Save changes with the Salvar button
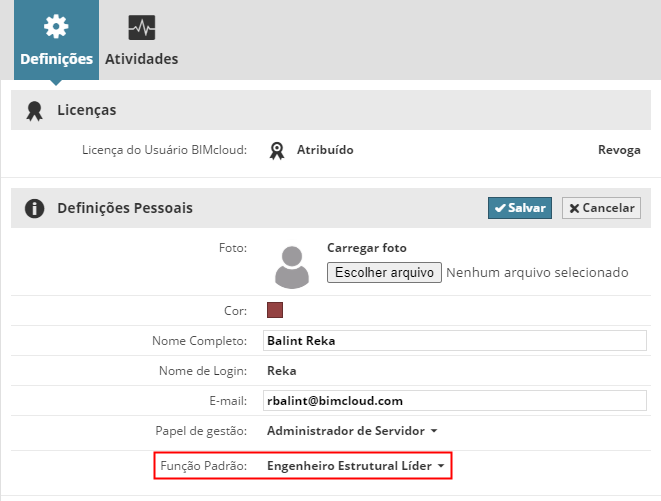This screenshot has width=661, height=501. (x=519, y=208)
